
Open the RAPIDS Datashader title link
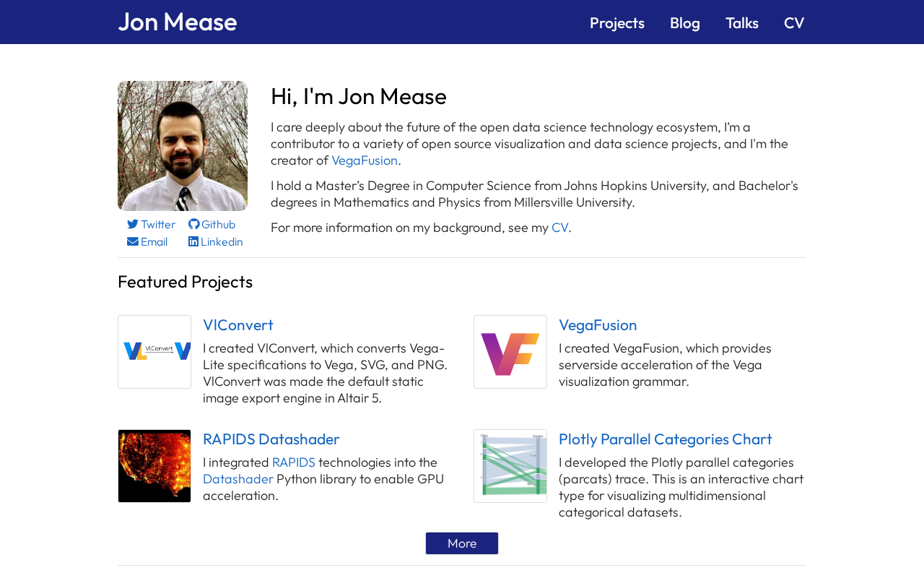pos(271,439)
